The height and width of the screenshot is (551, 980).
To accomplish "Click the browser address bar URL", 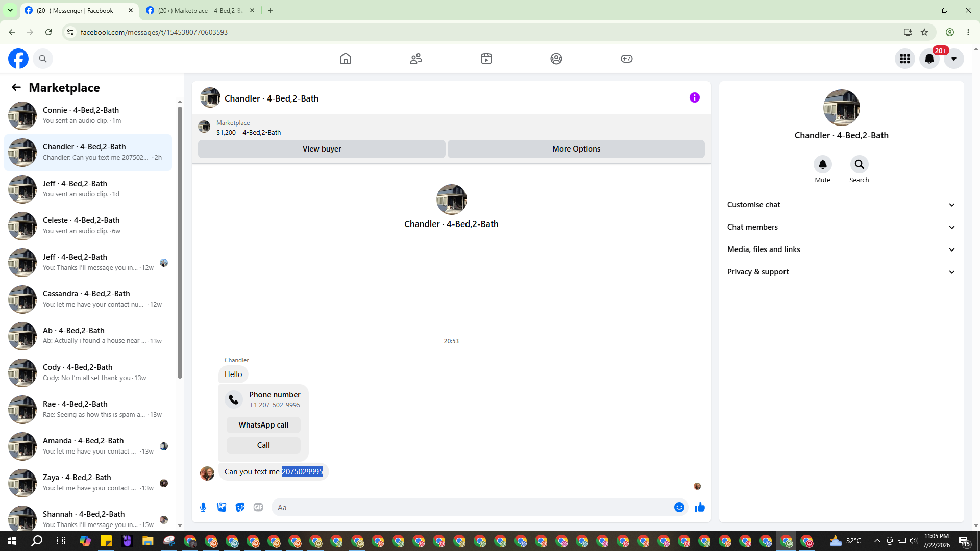I will (154, 32).
